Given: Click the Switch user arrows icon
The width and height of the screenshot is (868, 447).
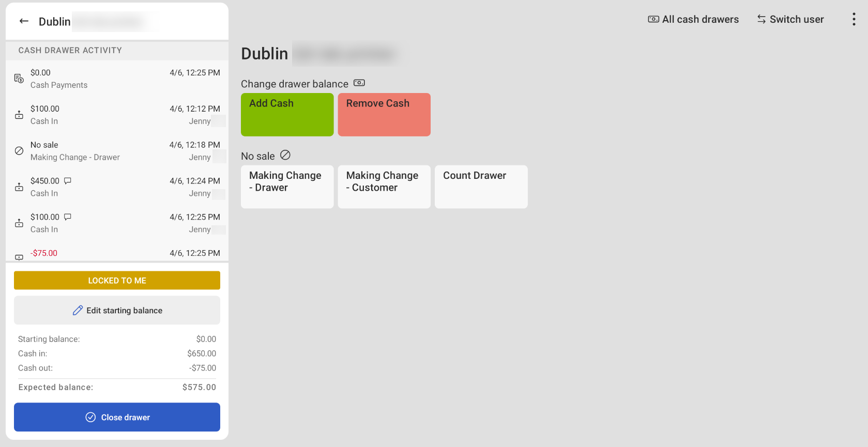Looking at the screenshot, I should click(762, 19).
